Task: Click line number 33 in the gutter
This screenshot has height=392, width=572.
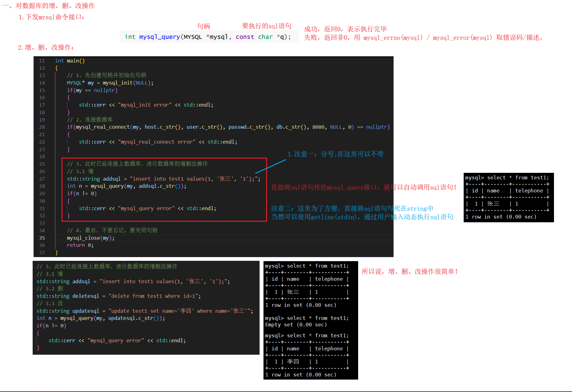Action: 42,223
